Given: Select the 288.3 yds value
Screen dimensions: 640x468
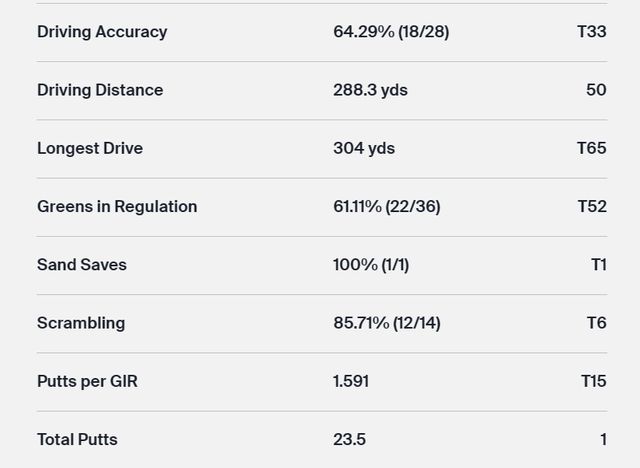Looking at the screenshot, I should tap(370, 90).
